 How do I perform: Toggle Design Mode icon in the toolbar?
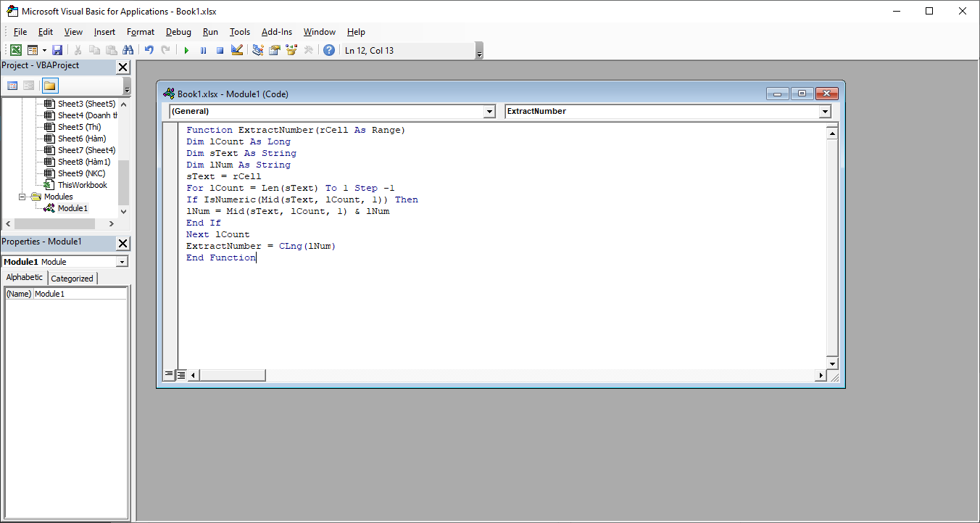237,50
